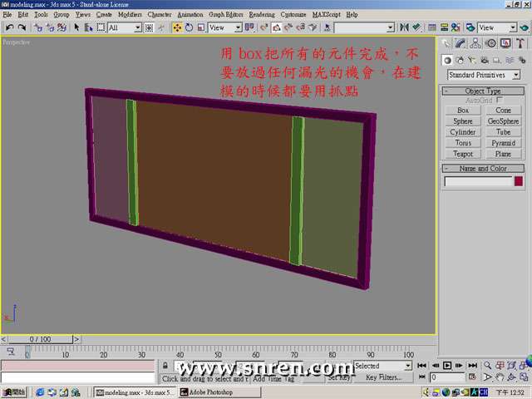Open the selection filter All dropdown

125,27
